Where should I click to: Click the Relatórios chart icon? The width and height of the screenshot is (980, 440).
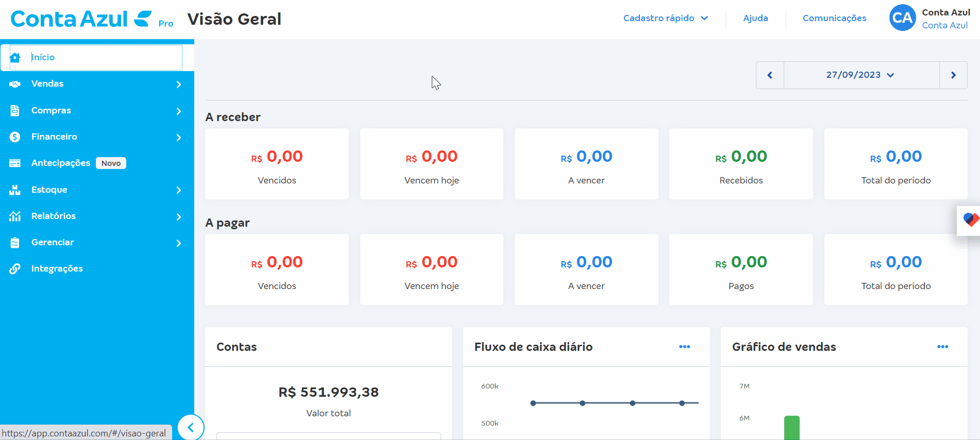coord(15,216)
